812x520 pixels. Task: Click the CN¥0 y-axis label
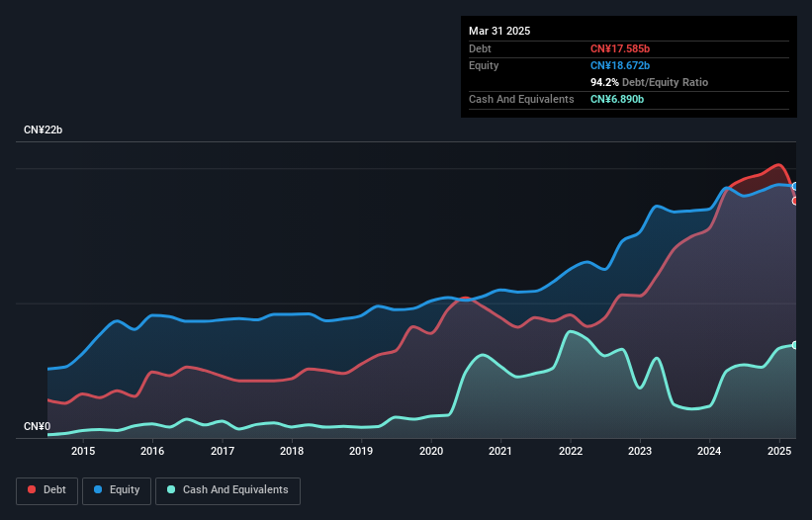37,427
